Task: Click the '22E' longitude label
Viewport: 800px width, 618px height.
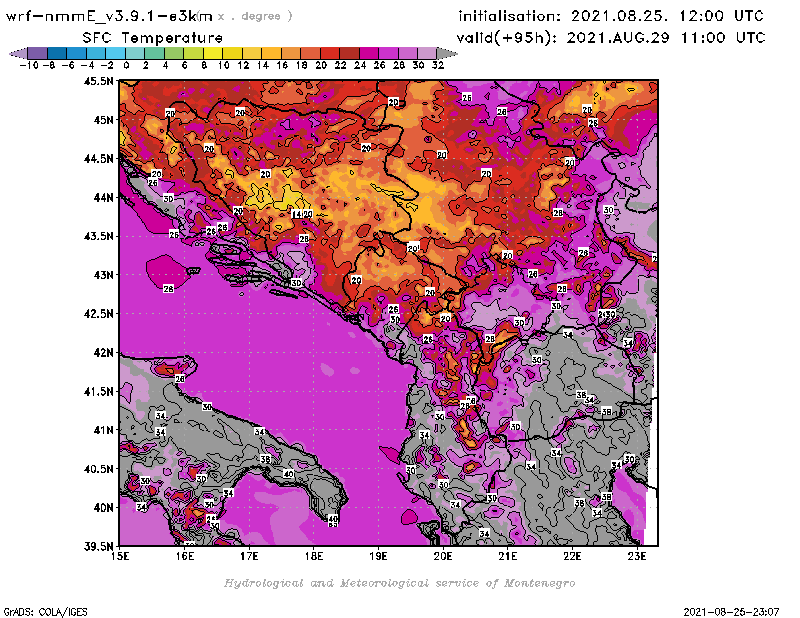Action: 572,556
